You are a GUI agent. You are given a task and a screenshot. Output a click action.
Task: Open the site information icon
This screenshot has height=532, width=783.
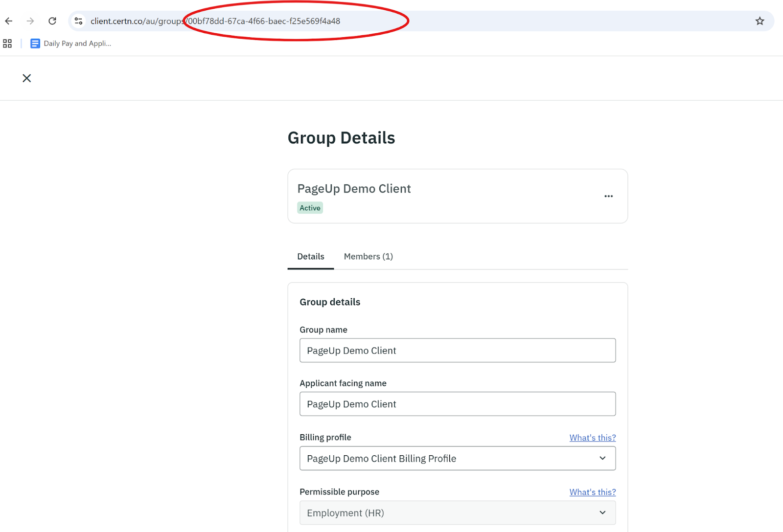click(x=78, y=21)
